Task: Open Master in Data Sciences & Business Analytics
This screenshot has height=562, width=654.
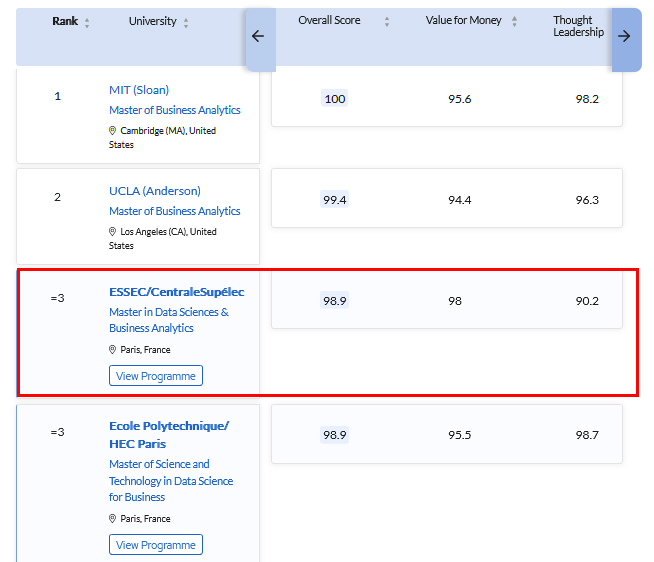Action: [169, 320]
